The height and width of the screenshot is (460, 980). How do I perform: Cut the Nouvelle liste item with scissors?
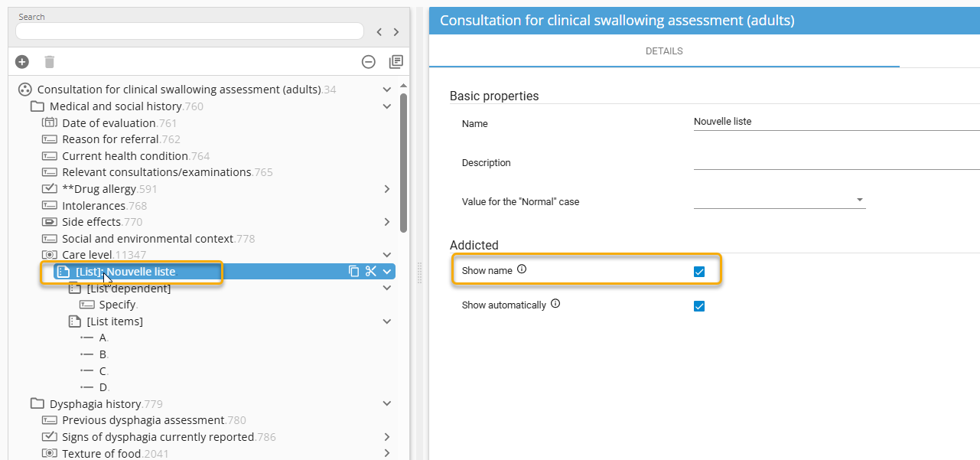371,271
